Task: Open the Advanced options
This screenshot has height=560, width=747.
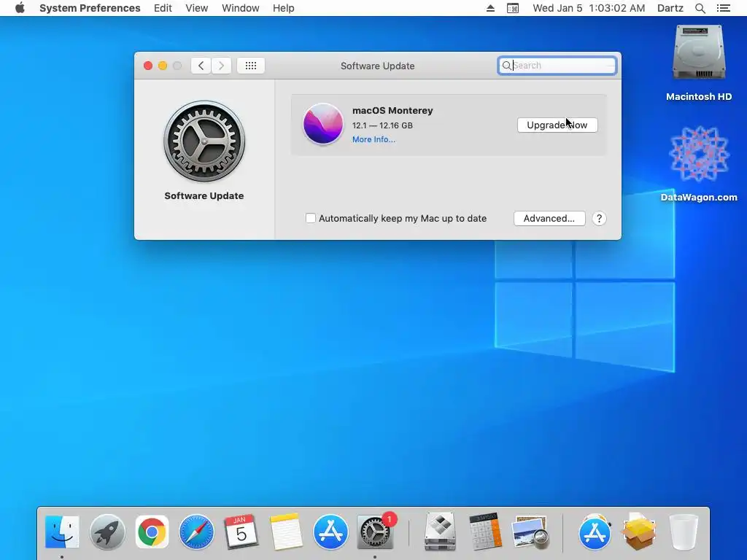Action: 549,218
